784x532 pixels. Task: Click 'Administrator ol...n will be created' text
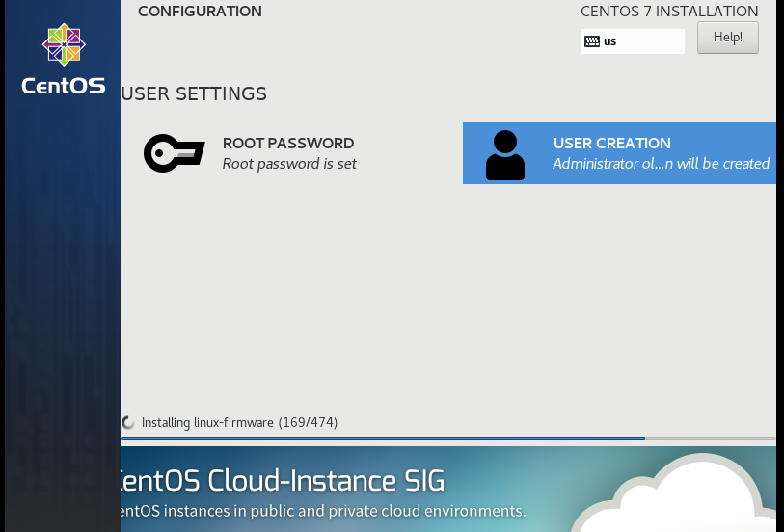click(x=661, y=164)
